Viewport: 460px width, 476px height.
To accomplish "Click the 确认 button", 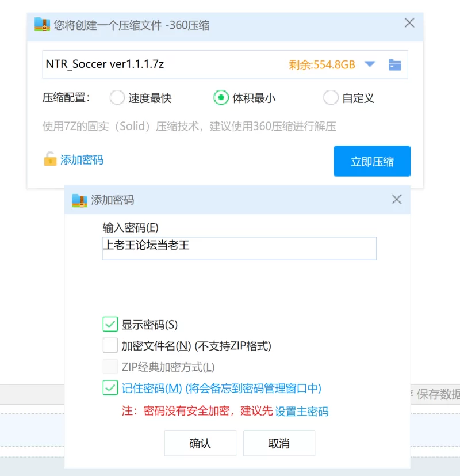I will pyautogui.click(x=200, y=443).
